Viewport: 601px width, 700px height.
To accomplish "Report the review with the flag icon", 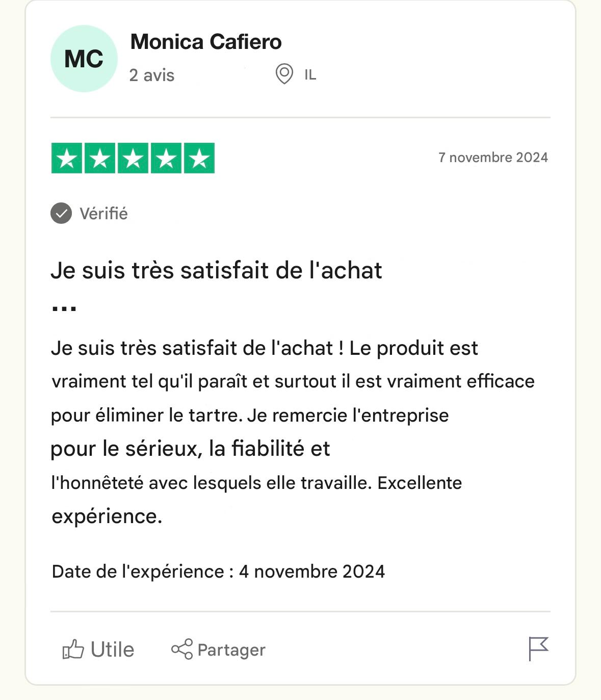I will click(538, 649).
